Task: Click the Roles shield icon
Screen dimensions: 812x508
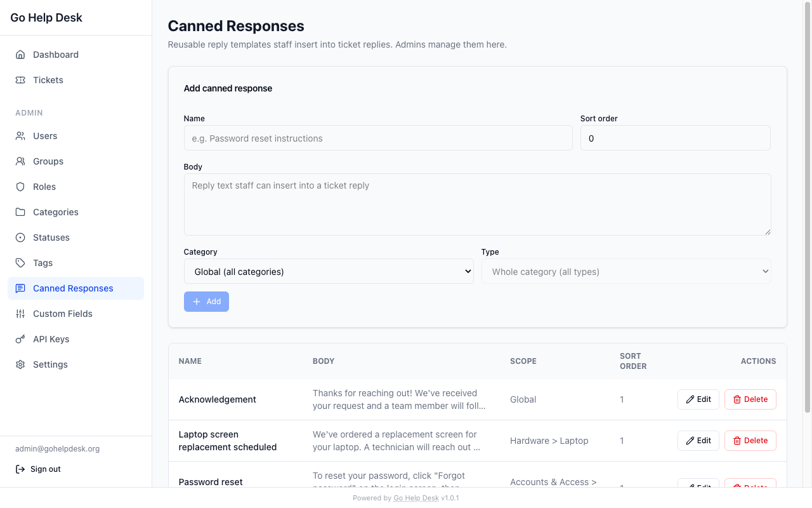Action: 20,187
